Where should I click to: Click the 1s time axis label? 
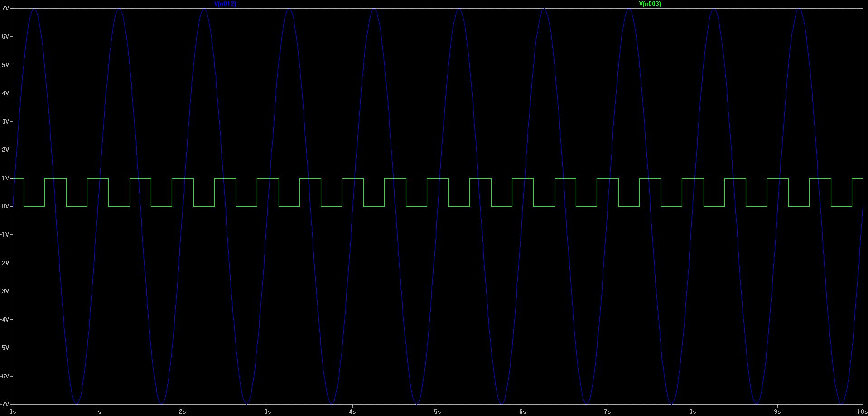pyautogui.click(x=97, y=412)
